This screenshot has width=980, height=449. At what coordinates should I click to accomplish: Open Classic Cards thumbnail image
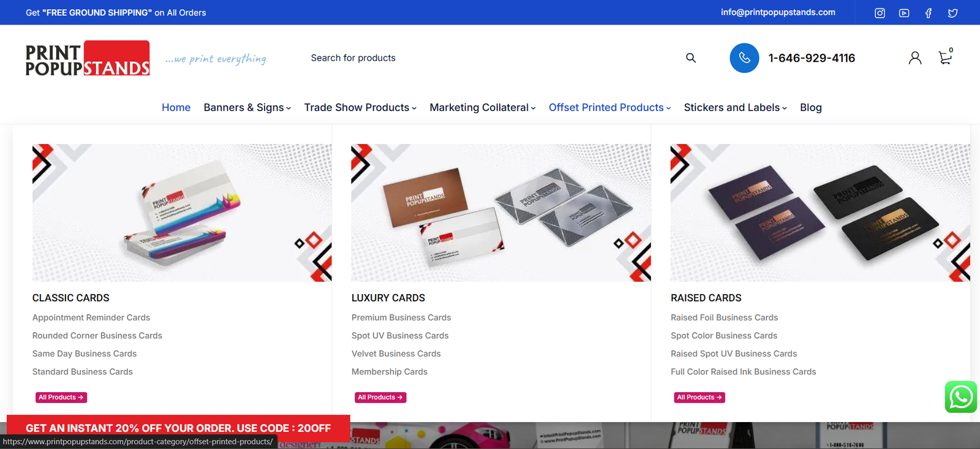182,213
